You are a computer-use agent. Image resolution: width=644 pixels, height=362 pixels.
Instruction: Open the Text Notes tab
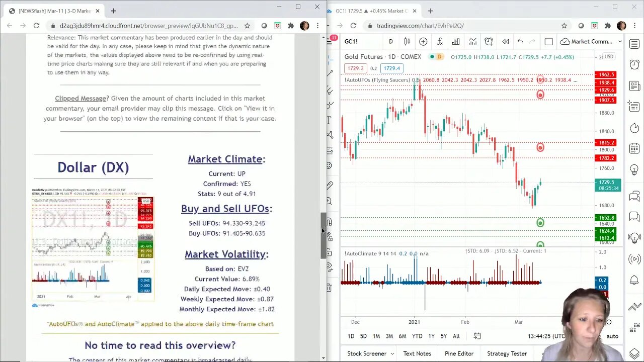[x=417, y=353]
